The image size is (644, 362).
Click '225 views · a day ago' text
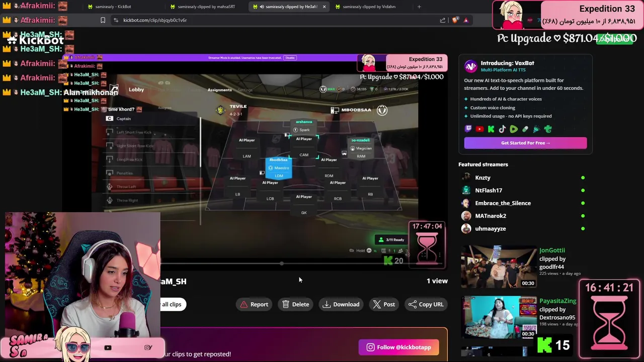(x=561, y=274)
